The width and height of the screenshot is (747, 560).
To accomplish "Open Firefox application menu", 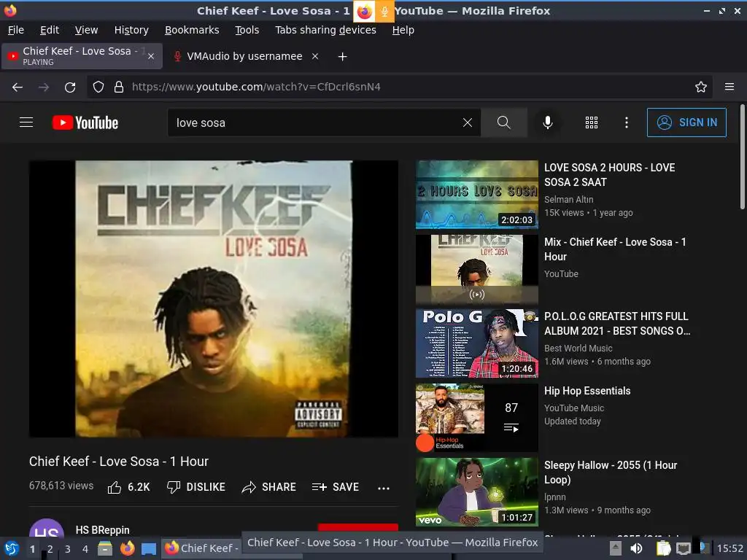I will tap(729, 87).
